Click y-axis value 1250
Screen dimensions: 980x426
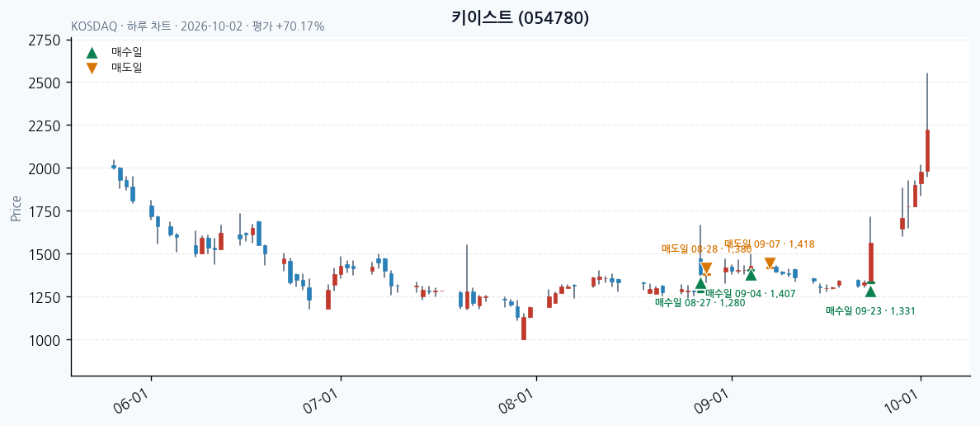(x=45, y=297)
